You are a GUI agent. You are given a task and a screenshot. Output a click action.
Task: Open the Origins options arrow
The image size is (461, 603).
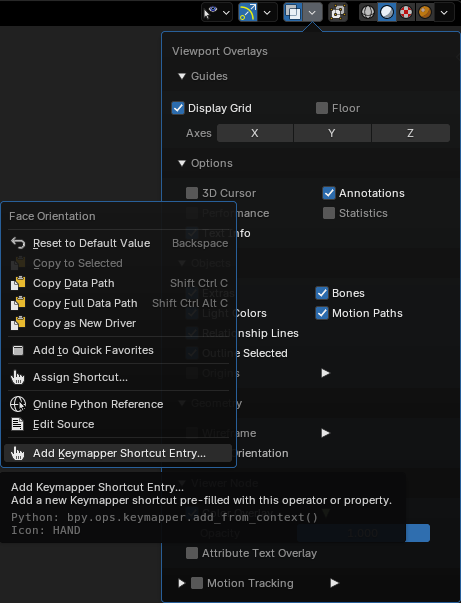tap(326, 373)
